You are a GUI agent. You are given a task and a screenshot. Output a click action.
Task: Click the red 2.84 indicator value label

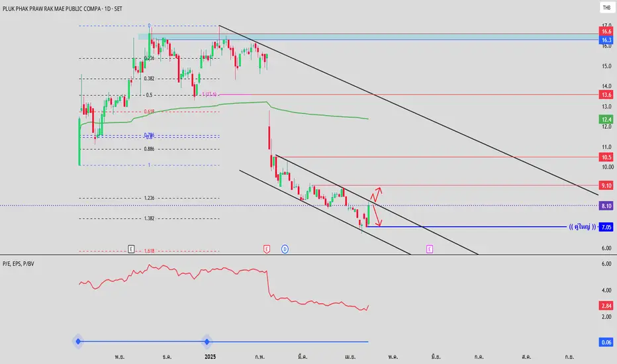[x=607, y=306]
